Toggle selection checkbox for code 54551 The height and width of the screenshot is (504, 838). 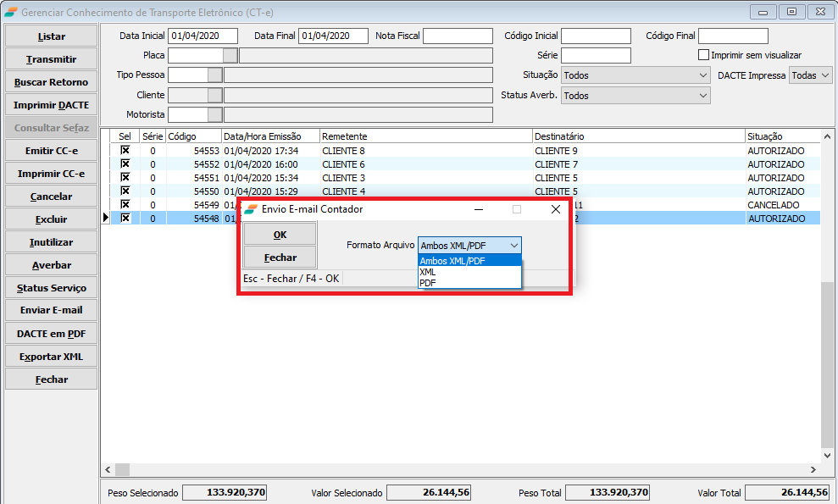tap(125, 178)
